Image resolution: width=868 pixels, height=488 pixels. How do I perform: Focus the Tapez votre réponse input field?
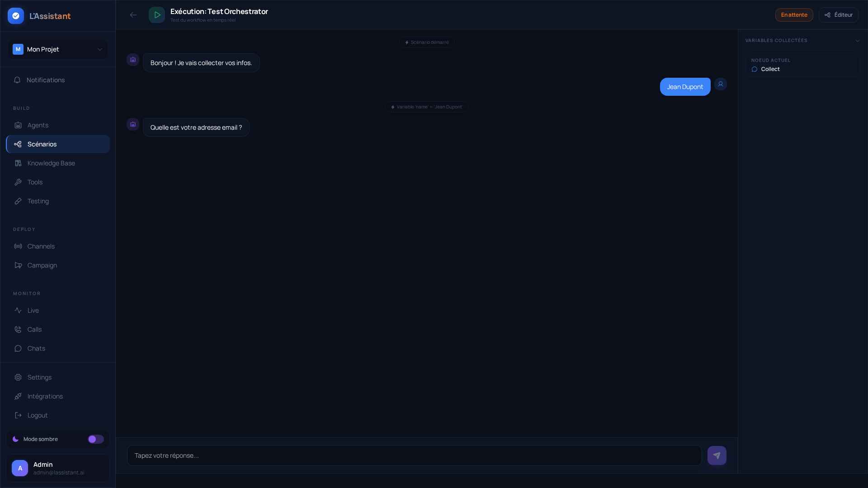click(x=414, y=455)
